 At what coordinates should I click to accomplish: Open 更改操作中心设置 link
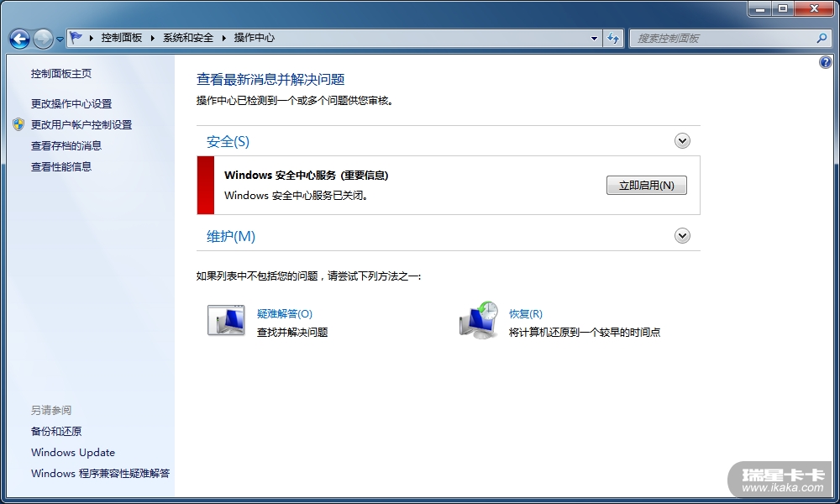click(71, 103)
